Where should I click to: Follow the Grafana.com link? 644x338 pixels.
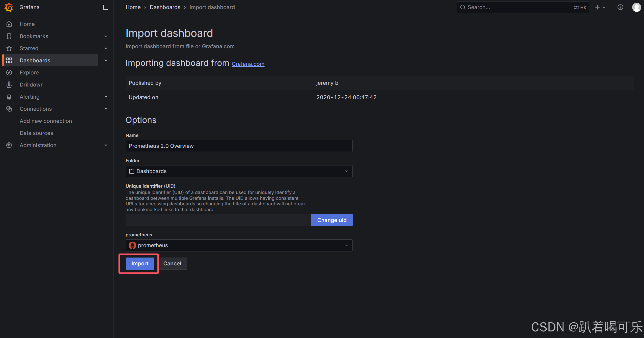pos(248,64)
